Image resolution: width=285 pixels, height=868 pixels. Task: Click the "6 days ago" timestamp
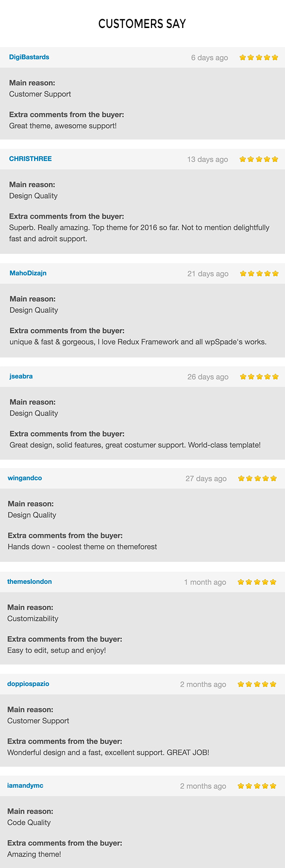tap(209, 57)
